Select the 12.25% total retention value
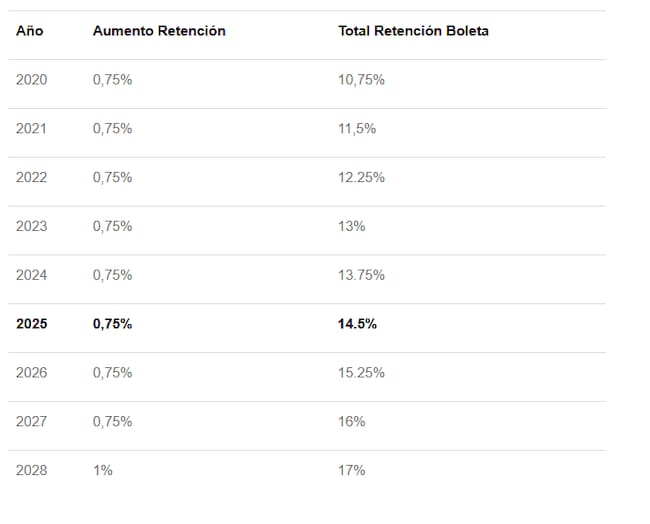The width and height of the screenshot is (650, 524). coord(361,177)
